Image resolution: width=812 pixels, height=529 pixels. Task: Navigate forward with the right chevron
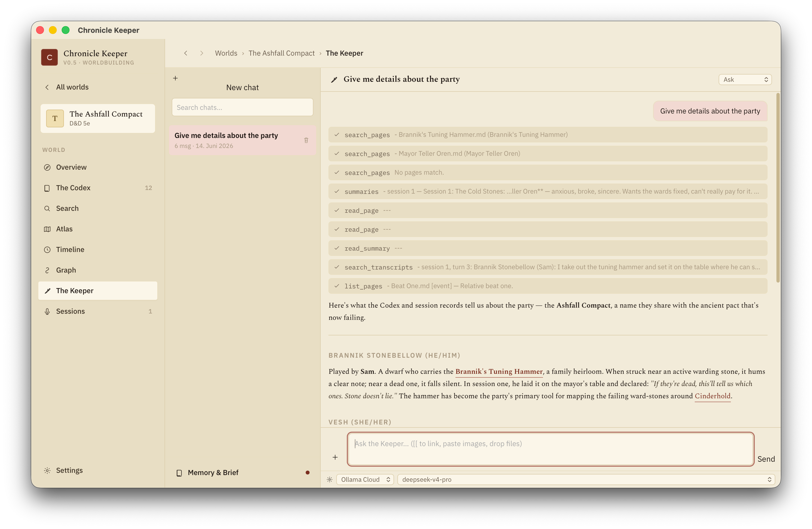point(202,53)
